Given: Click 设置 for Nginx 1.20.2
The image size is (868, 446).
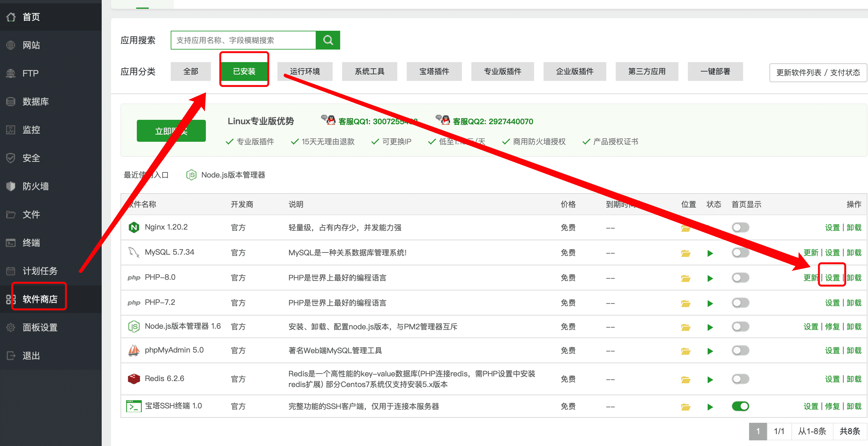Looking at the screenshot, I should 832,227.
